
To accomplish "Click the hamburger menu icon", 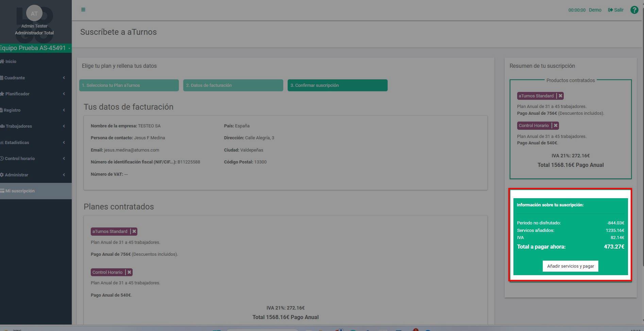I will [83, 10].
